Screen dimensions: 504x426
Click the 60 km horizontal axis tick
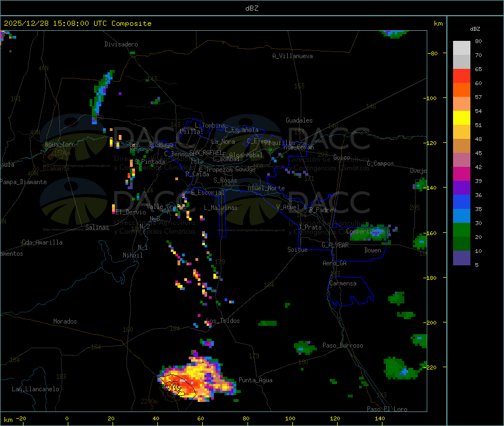coord(200,418)
